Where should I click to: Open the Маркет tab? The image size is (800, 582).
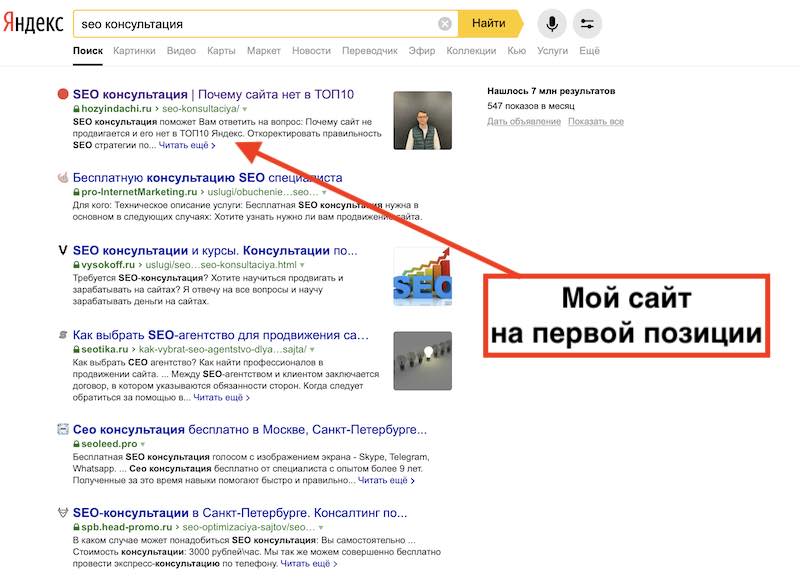pos(264,50)
